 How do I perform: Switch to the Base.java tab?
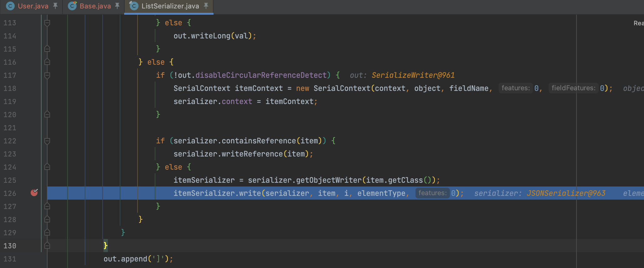pyautogui.click(x=95, y=6)
